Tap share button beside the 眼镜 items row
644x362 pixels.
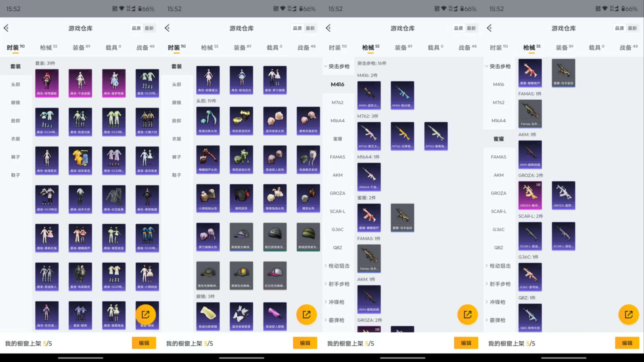[x=307, y=314]
